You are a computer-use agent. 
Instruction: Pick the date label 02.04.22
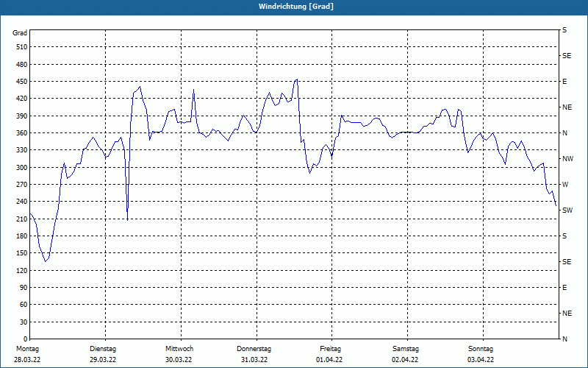point(405,360)
